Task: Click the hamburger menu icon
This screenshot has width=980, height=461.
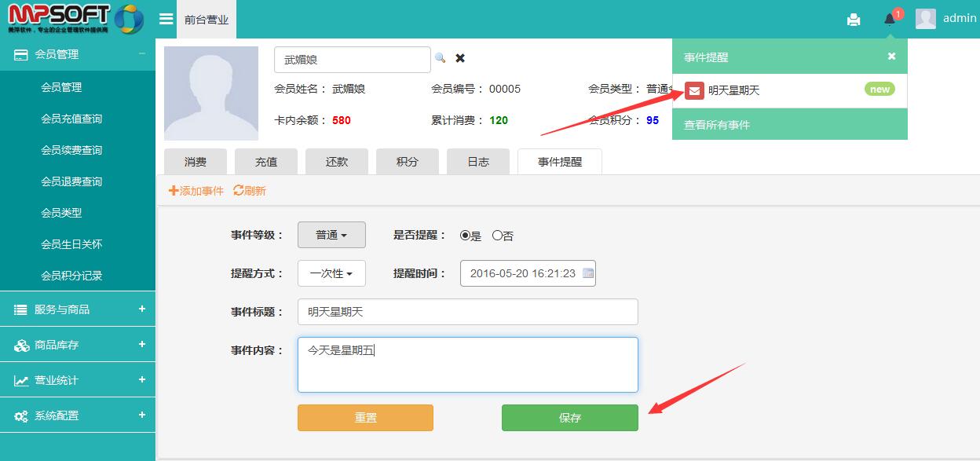Action: coord(166,20)
